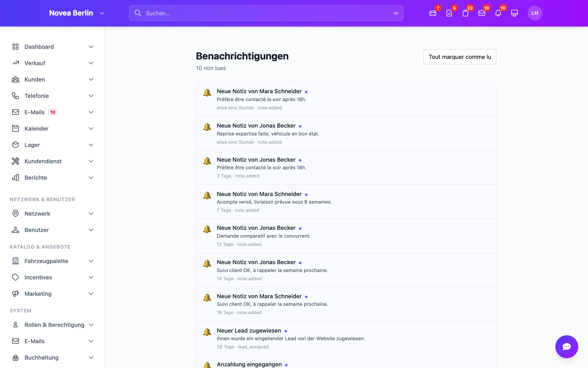Click the '10 non lues' unread count text
Screen dimensions: 588x368
click(211, 68)
